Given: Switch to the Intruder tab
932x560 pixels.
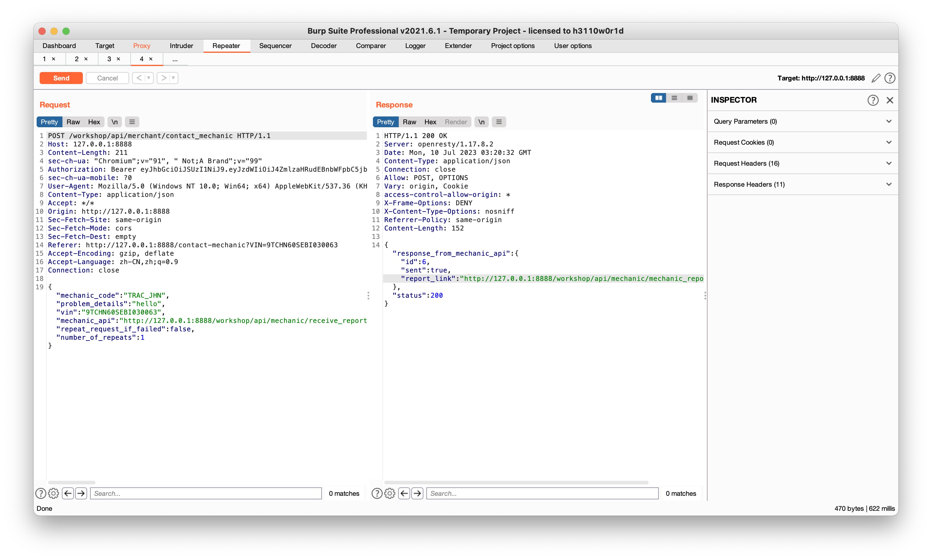Looking at the screenshot, I should (181, 46).
